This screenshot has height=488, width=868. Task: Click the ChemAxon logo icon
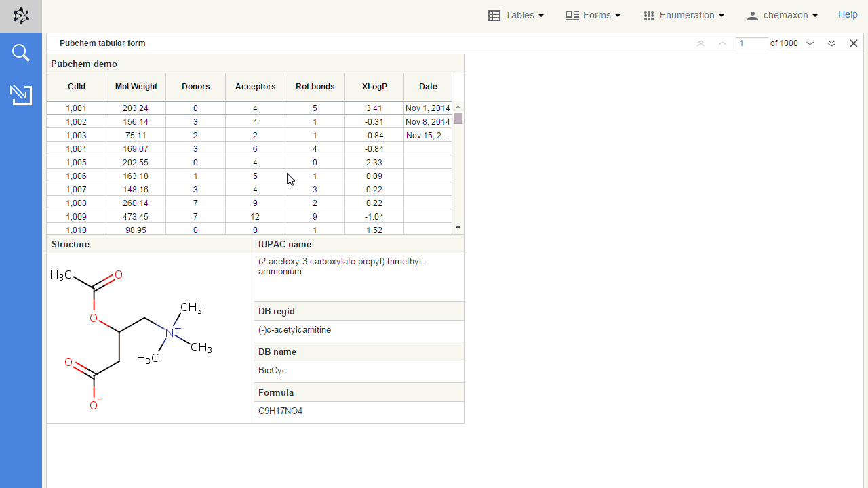point(21,15)
